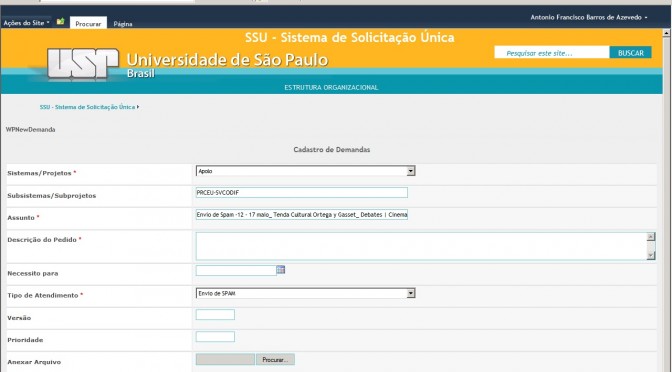Viewport: 672px width, 372px height.
Task: Click description box scroll-down arrow
Action: (x=651, y=255)
